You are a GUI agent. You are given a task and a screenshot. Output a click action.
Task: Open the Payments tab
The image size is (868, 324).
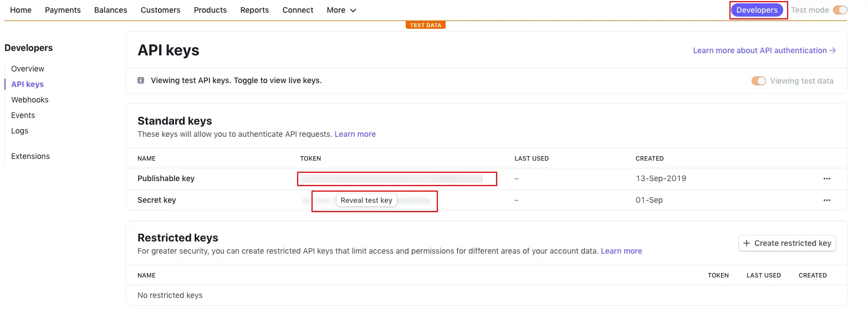(x=63, y=10)
